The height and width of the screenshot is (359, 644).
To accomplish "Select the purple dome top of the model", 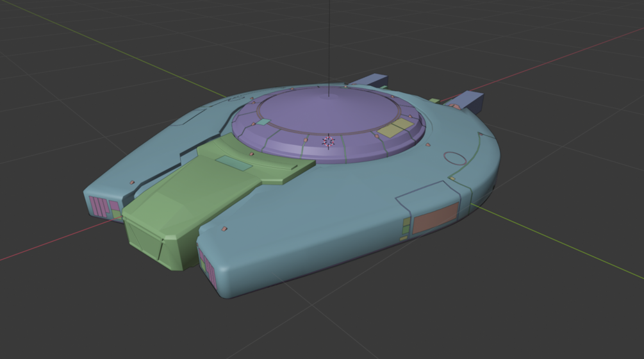I will click(x=329, y=110).
